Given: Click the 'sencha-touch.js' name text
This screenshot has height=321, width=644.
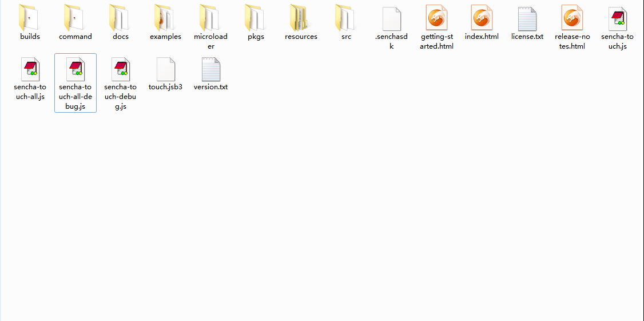Looking at the screenshot, I should tap(617, 42).
